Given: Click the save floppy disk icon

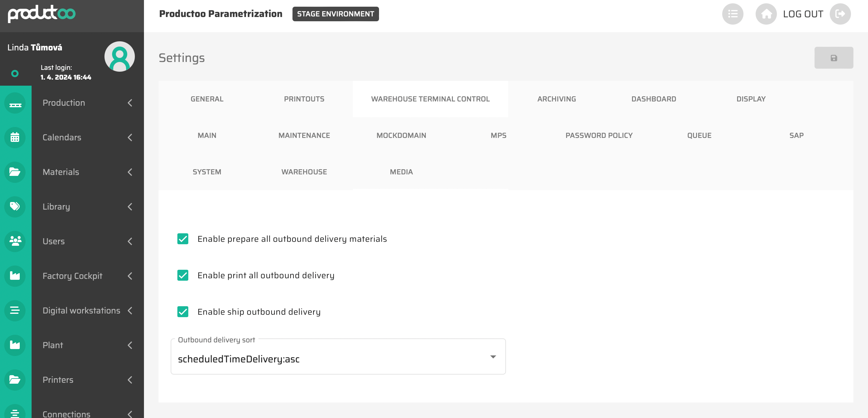Looking at the screenshot, I should pyautogui.click(x=833, y=58).
